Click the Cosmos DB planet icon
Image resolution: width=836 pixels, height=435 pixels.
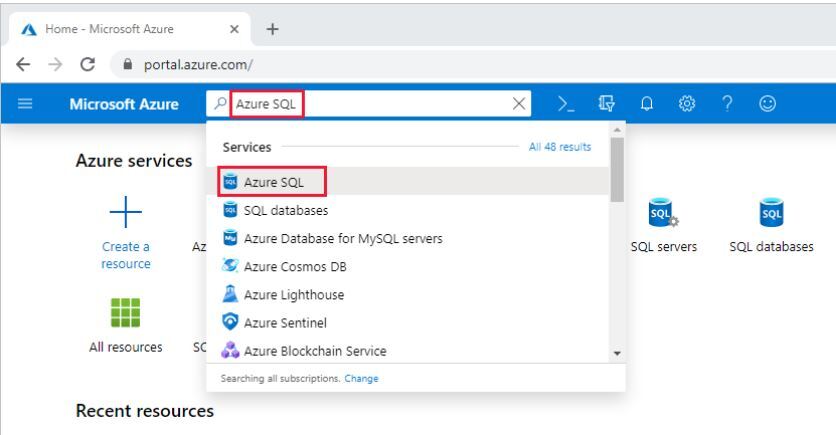[x=230, y=265]
